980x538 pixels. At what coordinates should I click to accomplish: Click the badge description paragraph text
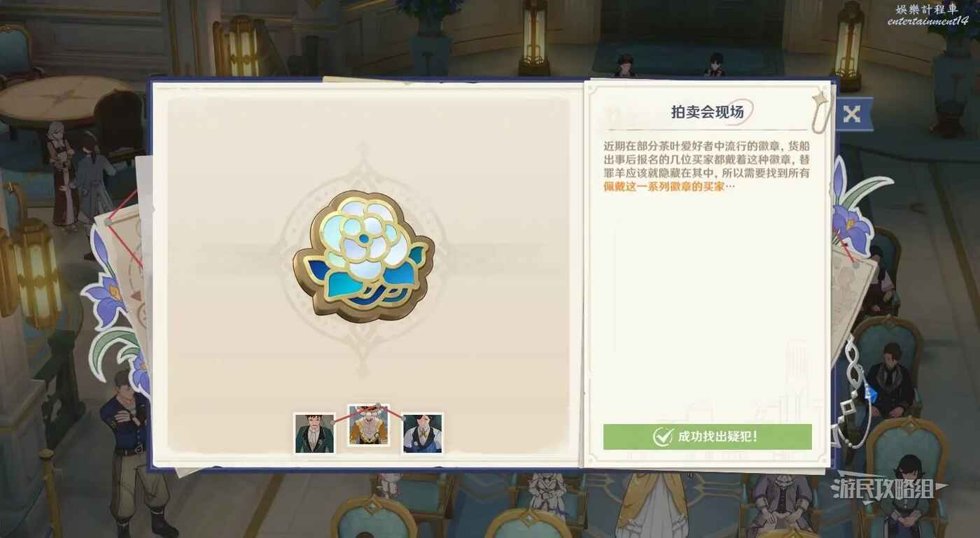pos(706,167)
